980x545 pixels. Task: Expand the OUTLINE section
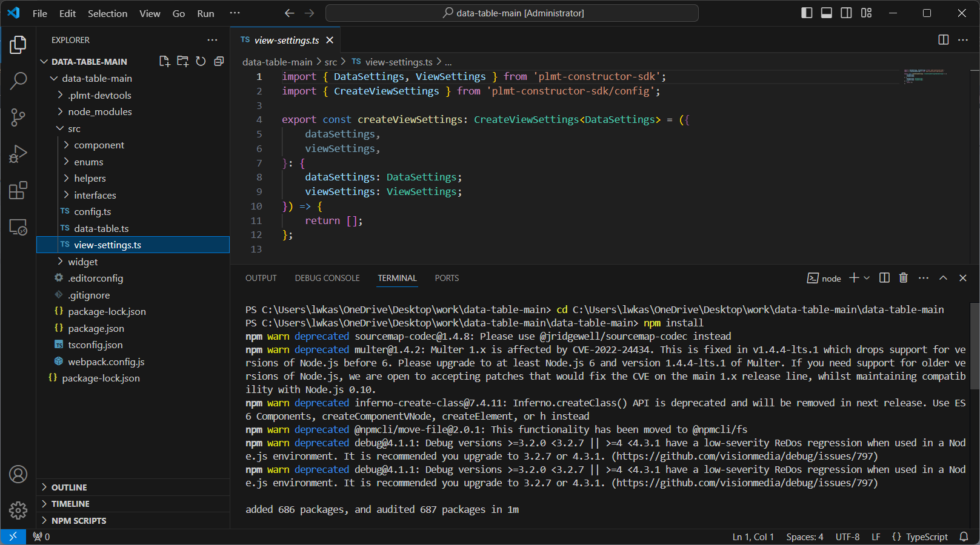(69, 487)
